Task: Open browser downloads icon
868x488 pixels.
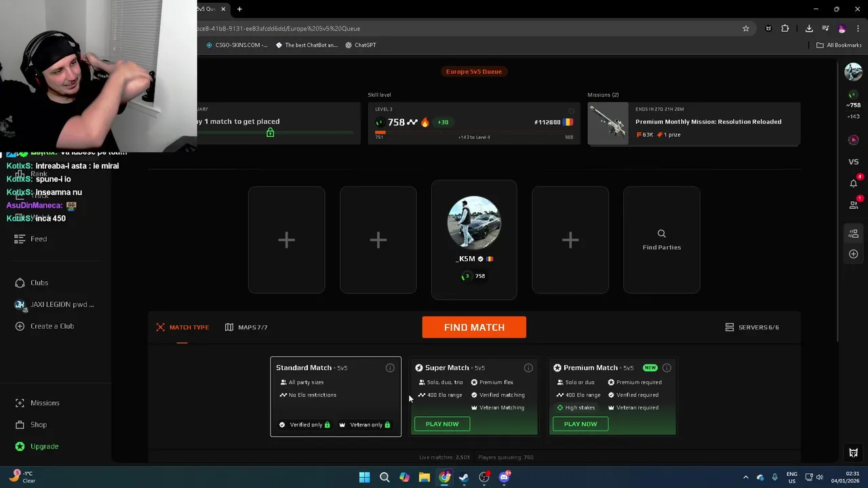Action: point(809,28)
